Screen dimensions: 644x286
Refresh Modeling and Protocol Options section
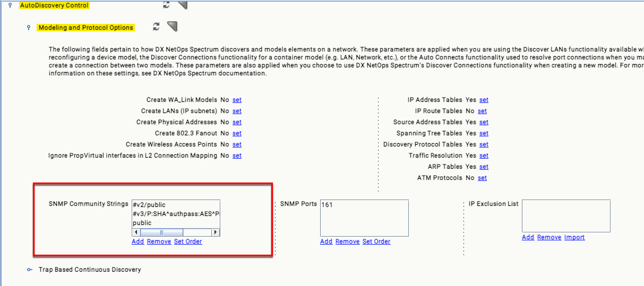[x=156, y=27]
